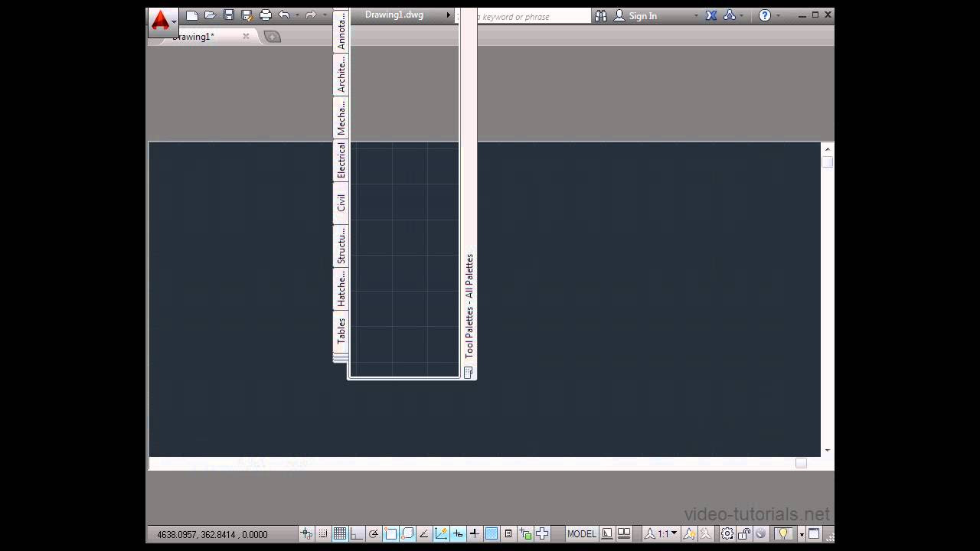The image size is (980, 551).
Task: Toggle Ortho mode off
Action: point(356,534)
